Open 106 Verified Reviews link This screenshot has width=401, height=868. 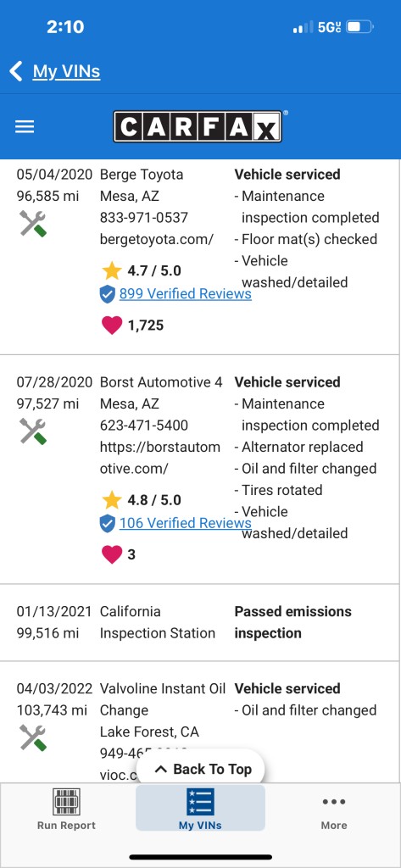point(186,523)
